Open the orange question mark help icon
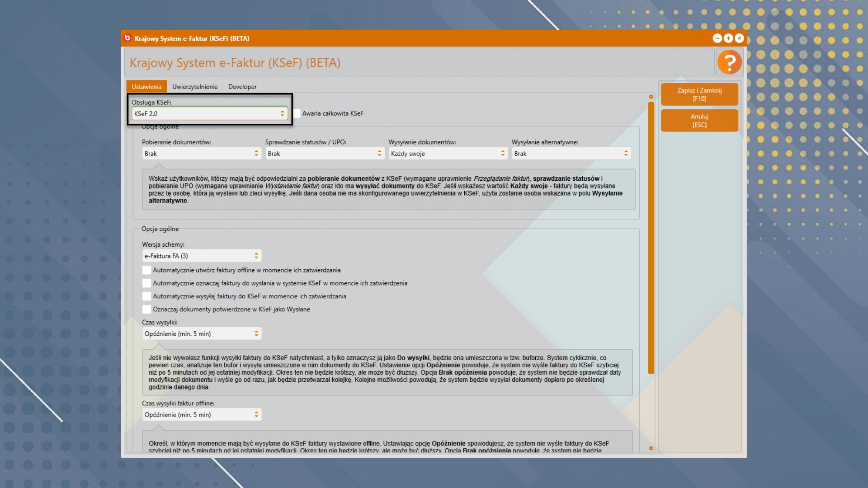This screenshot has width=868, height=488. (x=729, y=62)
